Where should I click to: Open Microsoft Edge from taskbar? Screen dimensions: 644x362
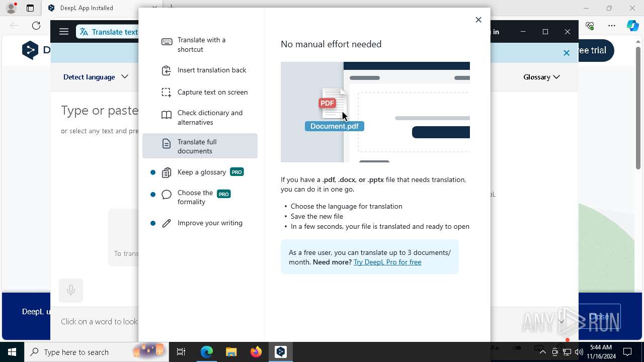click(x=207, y=352)
